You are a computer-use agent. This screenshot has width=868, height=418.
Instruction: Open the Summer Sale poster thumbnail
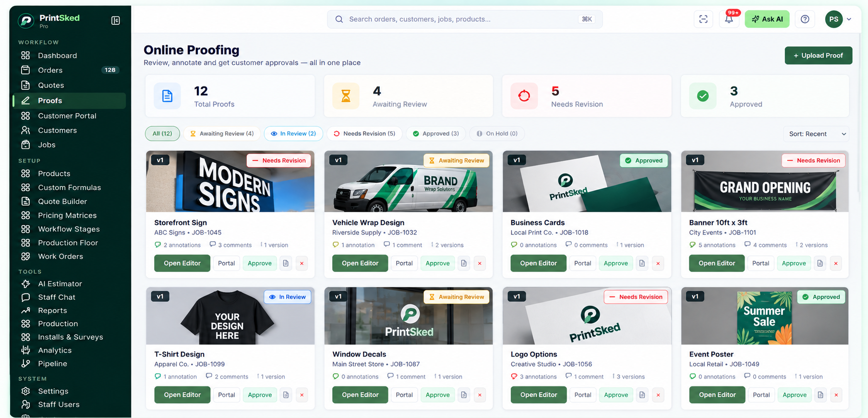pos(765,316)
